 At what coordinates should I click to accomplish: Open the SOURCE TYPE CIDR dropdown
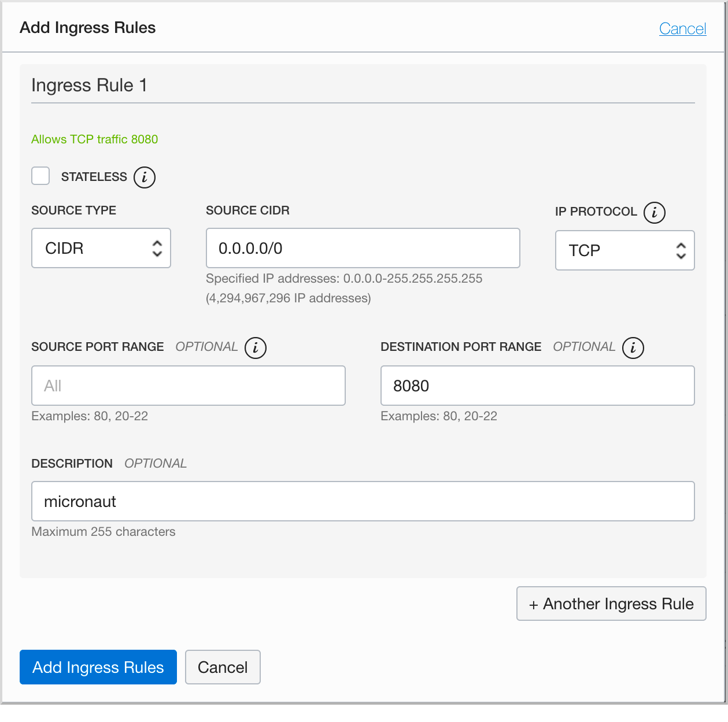tap(101, 248)
